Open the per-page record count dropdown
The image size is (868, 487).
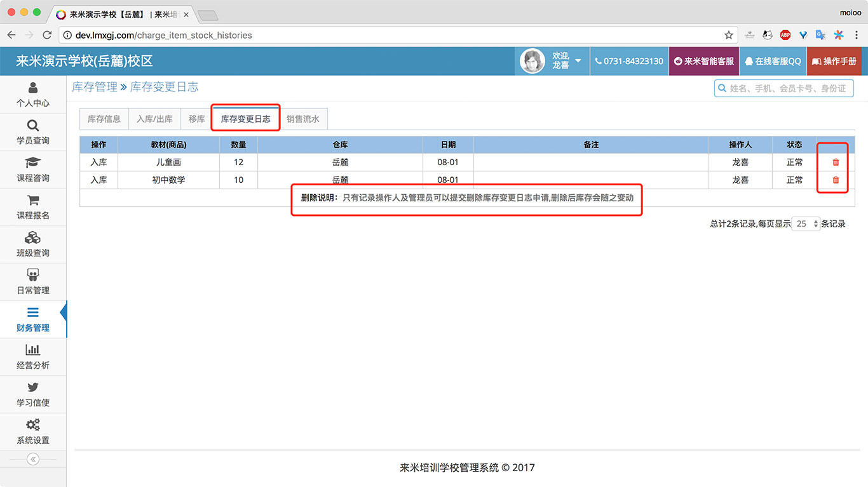805,223
